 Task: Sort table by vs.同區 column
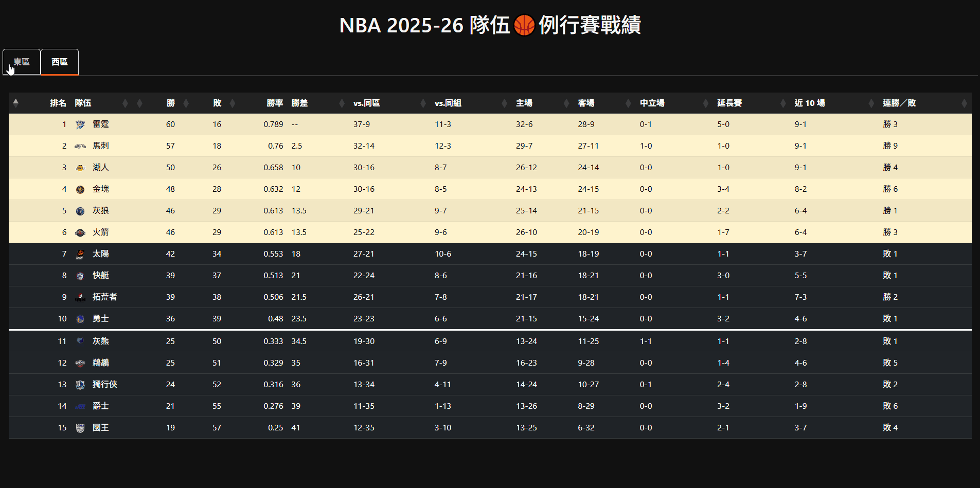[366, 103]
